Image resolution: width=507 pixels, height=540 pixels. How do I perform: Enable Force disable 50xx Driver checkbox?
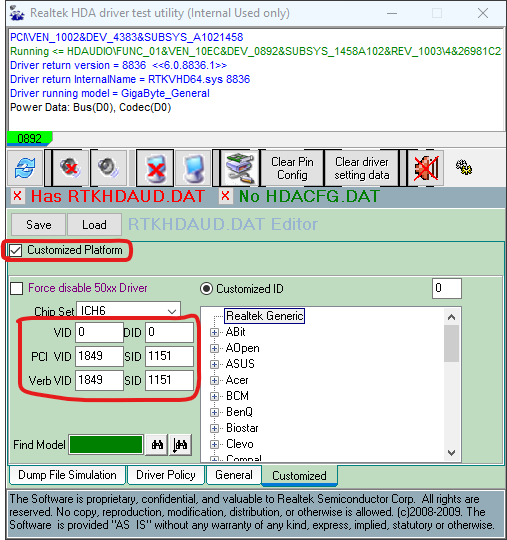point(17,288)
